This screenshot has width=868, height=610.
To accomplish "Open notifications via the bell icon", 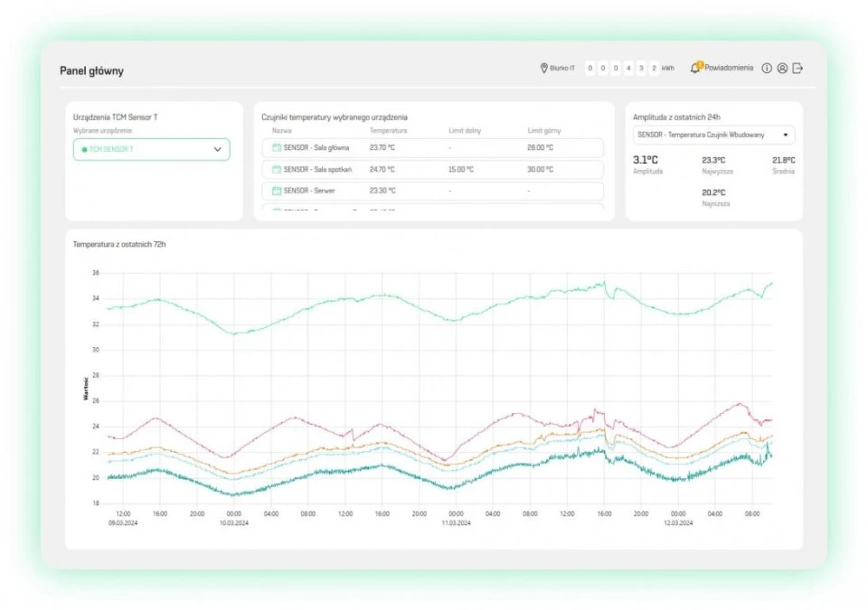I will click(695, 68).
